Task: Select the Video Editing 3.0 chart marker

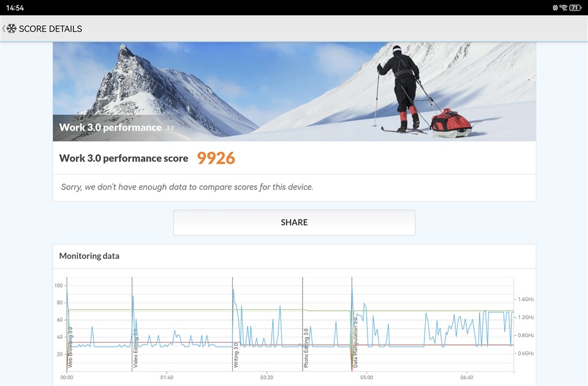Action: [x=135, y=351]
